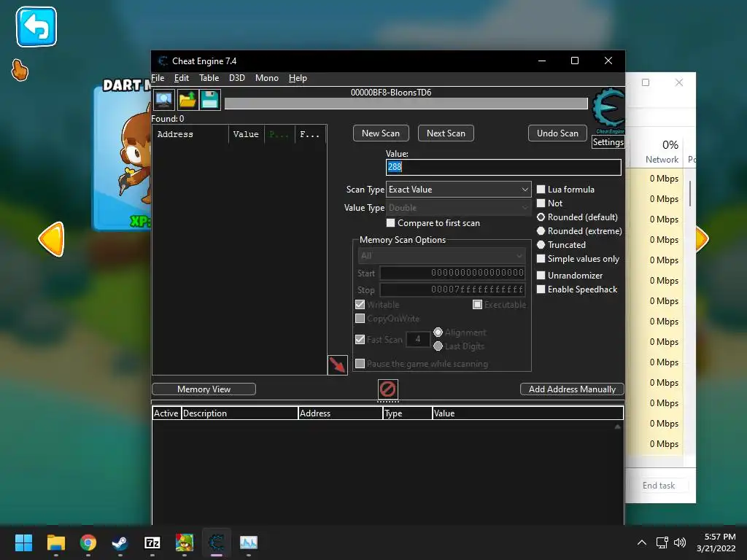747x560 pixels.
Task: Save the table with floppy disk icon
Action: (x=209, y=100)
